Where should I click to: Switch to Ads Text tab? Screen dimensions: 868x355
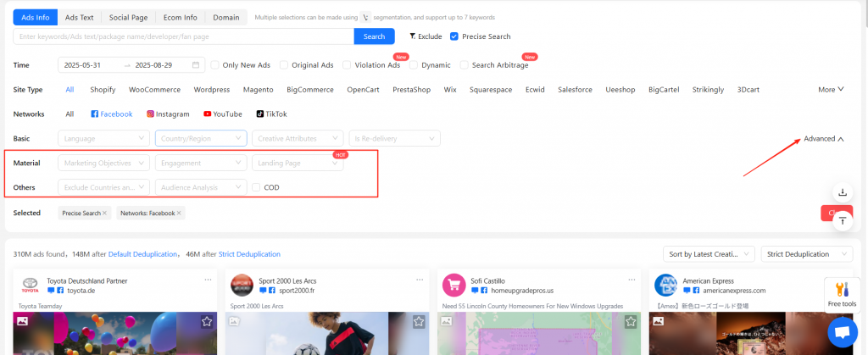79,18
